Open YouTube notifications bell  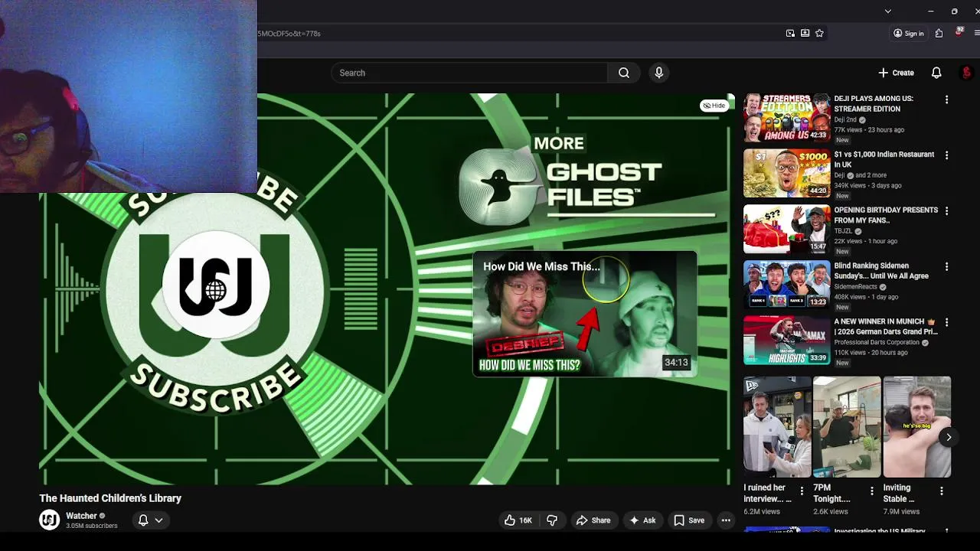936,73
